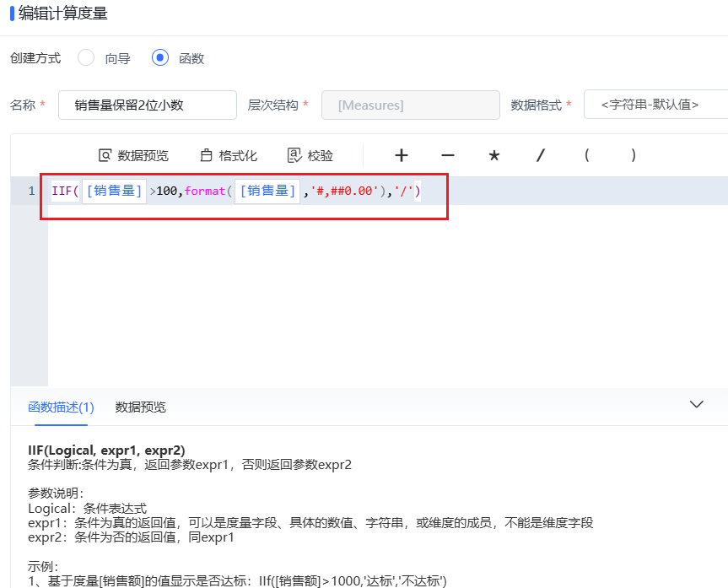Switch to the 函数描述(1) tab
This screenshot has width=728, height=588.
(61, 407)
